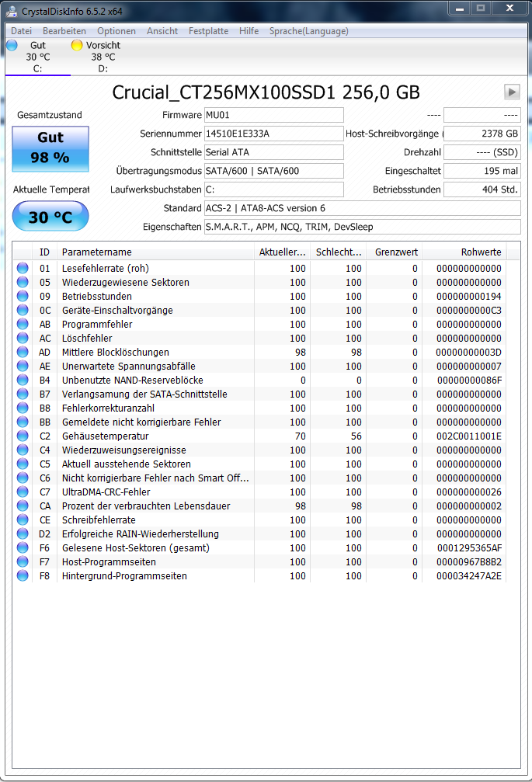Open the Festplatte menu
Screen dimensions: 532x782
208,31
